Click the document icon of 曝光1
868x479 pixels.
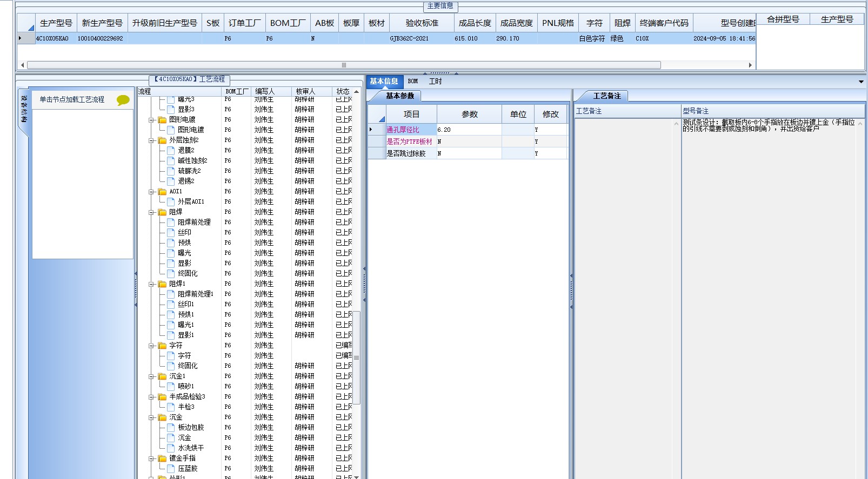pos(171,325)
